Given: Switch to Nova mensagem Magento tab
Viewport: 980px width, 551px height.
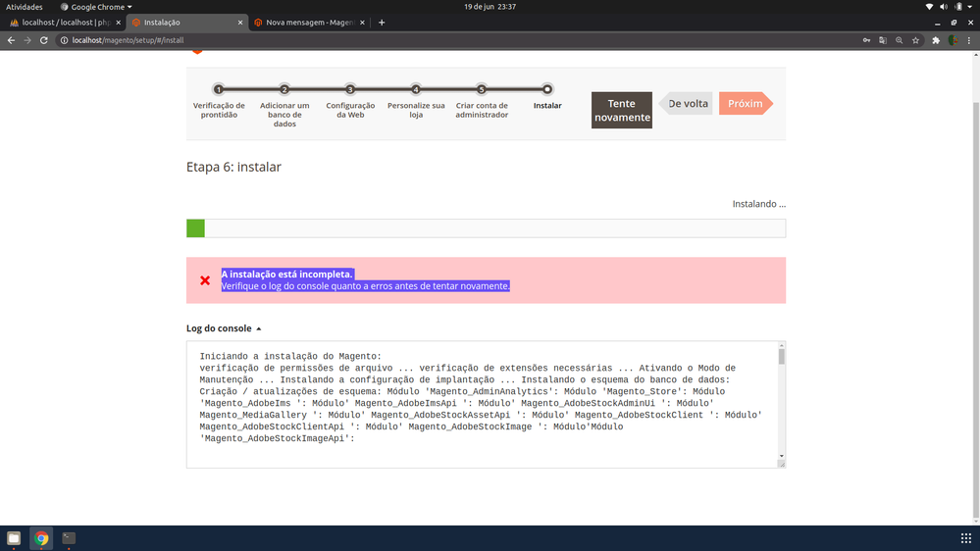Looking at the screenshot, I should pyautogui.click(x=309, y=23).
